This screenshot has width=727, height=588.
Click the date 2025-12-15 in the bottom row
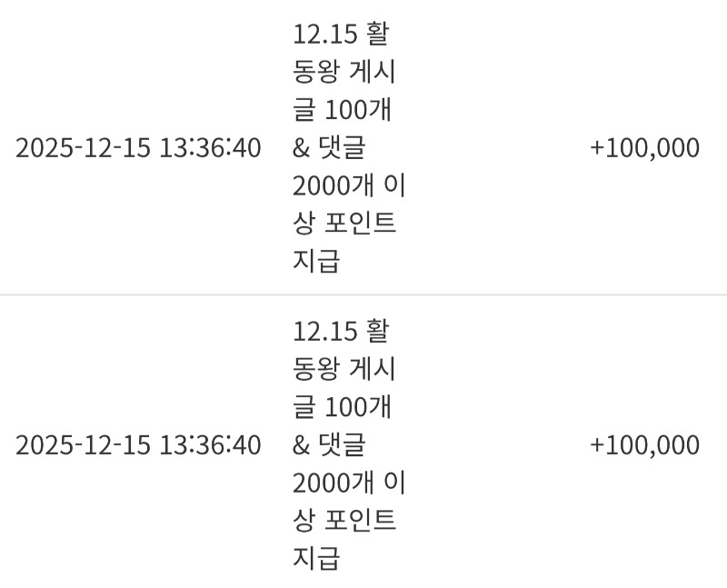pyautogui.click(x=83, y=445)
